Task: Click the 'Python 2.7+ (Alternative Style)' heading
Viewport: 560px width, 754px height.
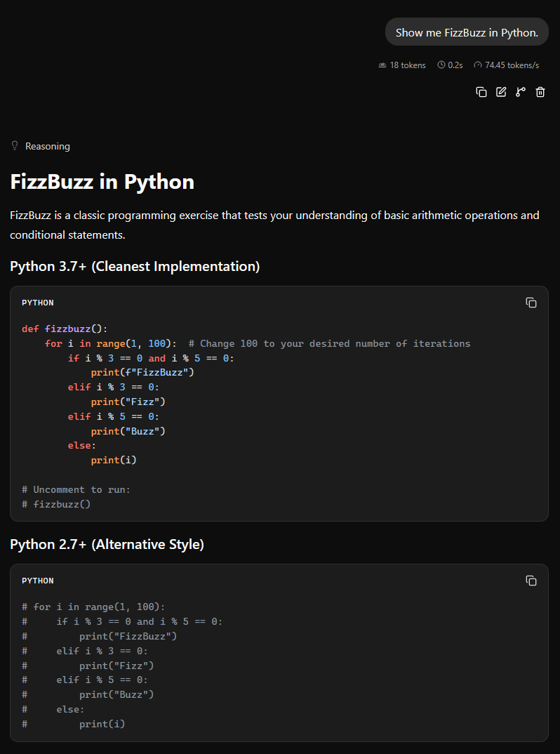Action: [x=107, y=544]
